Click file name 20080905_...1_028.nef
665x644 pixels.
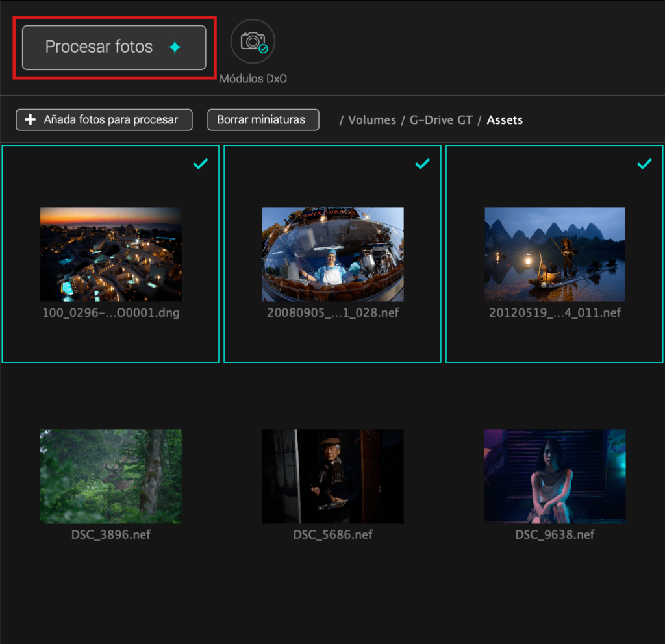(x=333, y=313)
